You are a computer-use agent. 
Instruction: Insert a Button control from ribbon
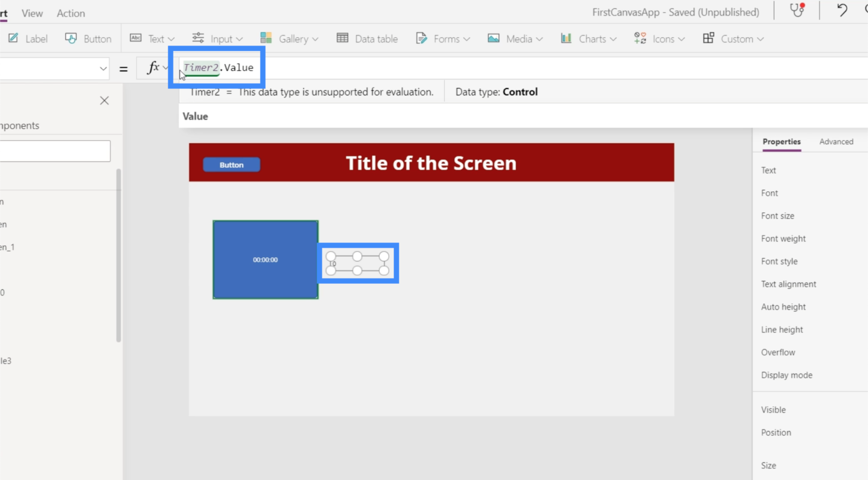coord(88,39)
